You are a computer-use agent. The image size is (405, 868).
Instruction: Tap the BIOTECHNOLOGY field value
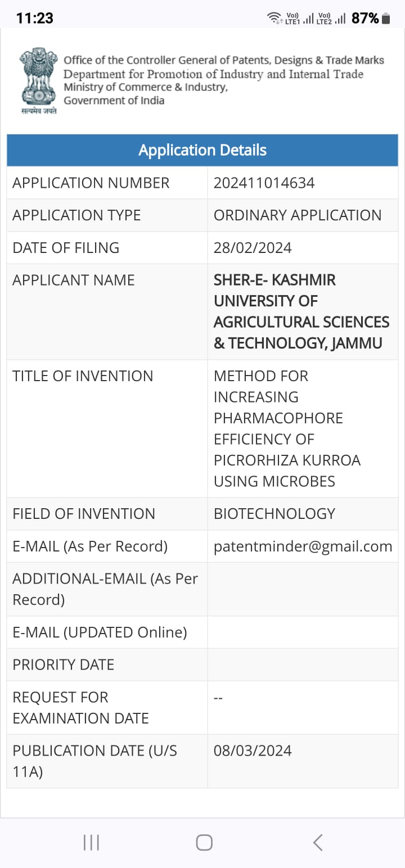coord(274,514)
